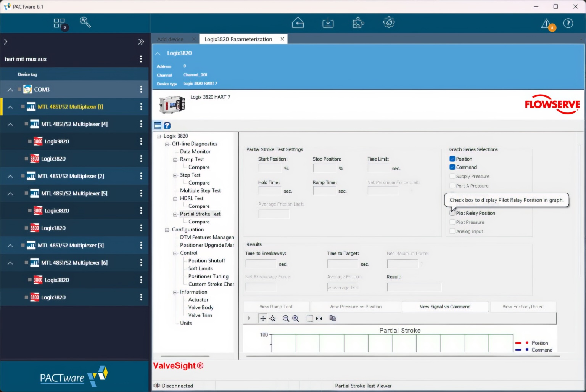
Task: Open the add-ins puzzle piece icon
Action: coord(358,22)
